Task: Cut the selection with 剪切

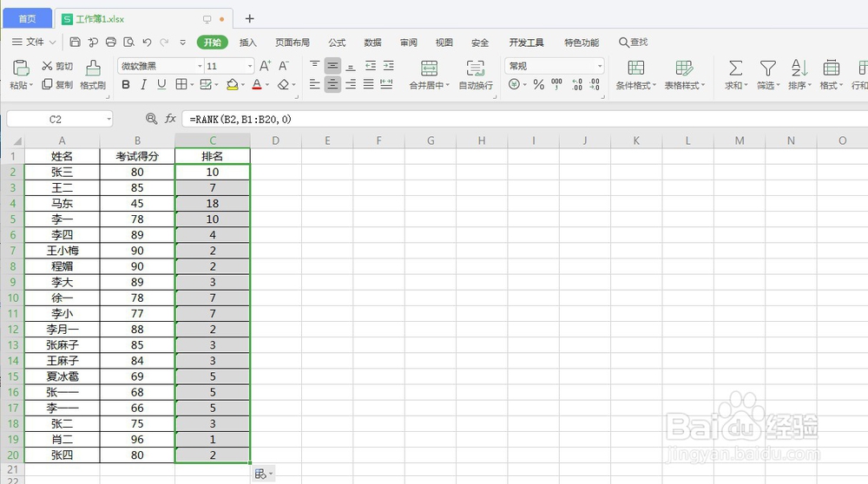Action: (x=57, y=67)
